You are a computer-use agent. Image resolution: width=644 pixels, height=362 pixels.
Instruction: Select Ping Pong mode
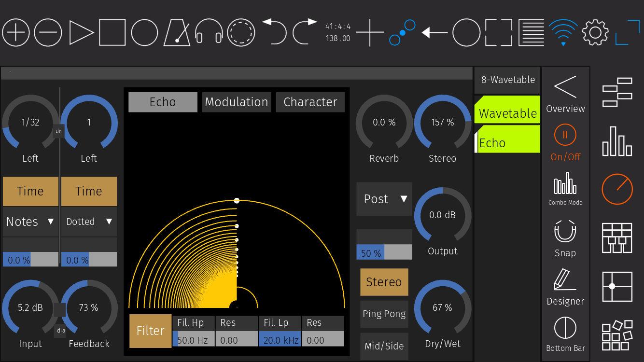point(384,314)
